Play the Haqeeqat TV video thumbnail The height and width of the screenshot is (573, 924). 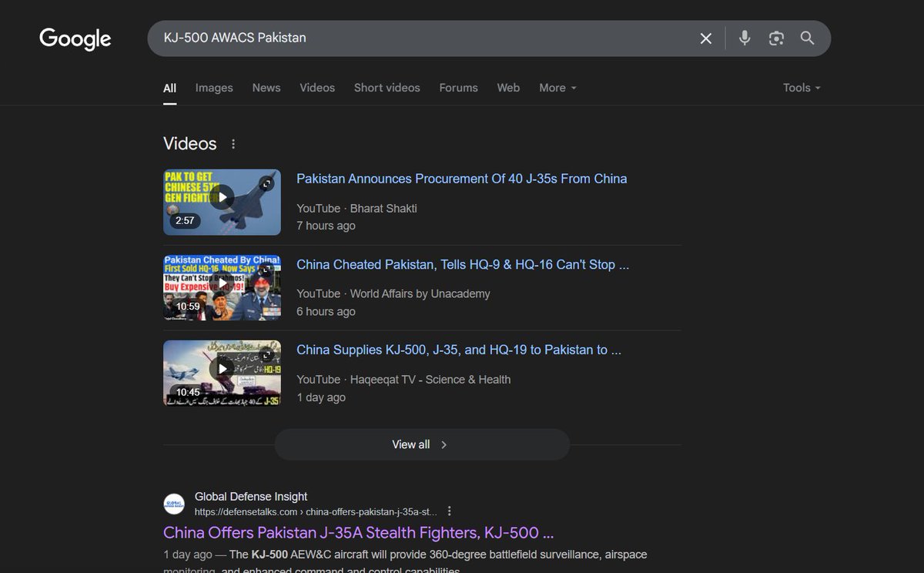tap(222, 373)
